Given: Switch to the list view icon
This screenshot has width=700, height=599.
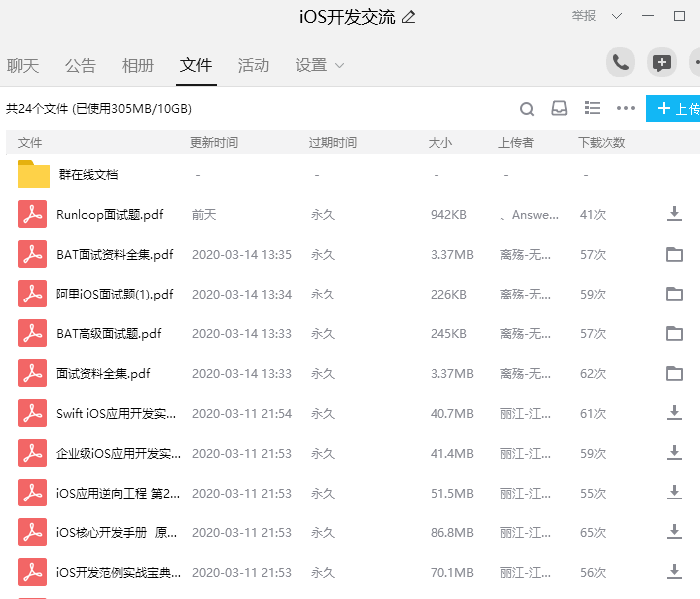Looking at the screenshot, I should coord(592,108).
